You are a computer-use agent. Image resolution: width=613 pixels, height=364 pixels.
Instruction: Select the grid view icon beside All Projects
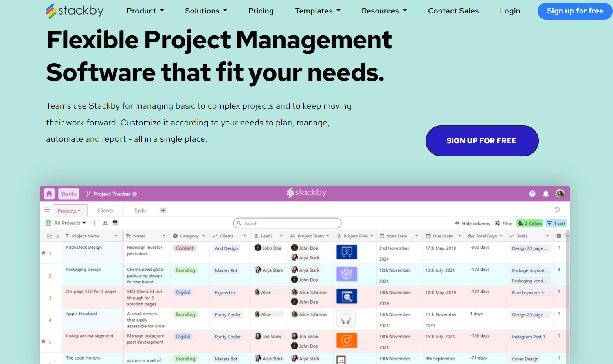coord(48,223)
